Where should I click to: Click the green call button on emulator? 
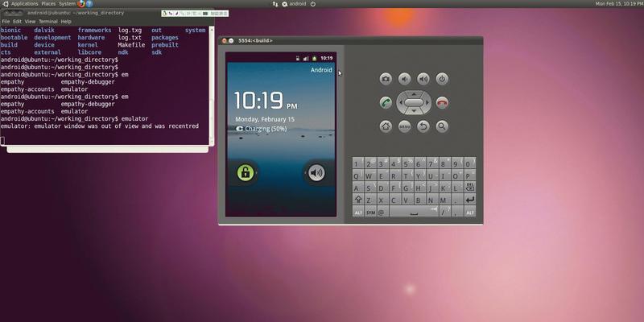coord(386,103)
